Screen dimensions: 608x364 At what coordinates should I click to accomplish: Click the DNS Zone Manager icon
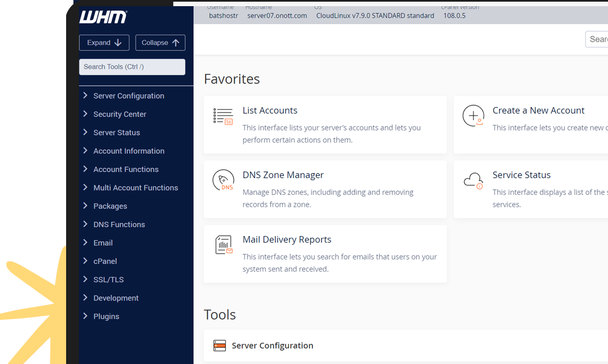pos(223,180)
